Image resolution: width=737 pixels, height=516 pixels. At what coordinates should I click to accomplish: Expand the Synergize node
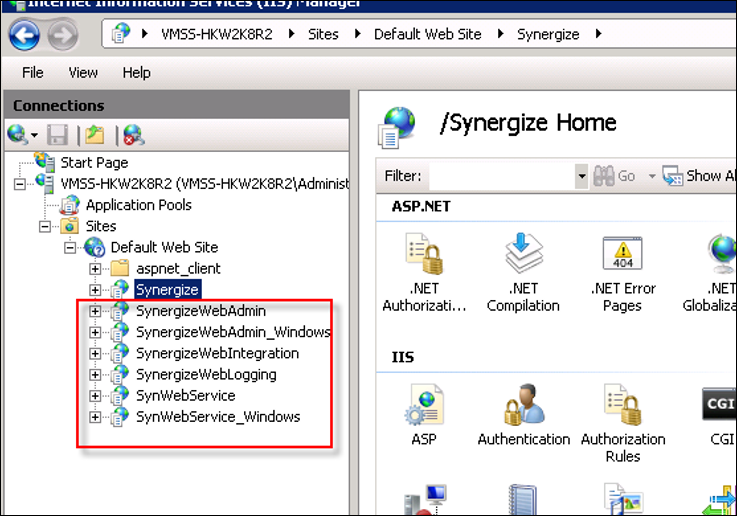tap(95, 290)
